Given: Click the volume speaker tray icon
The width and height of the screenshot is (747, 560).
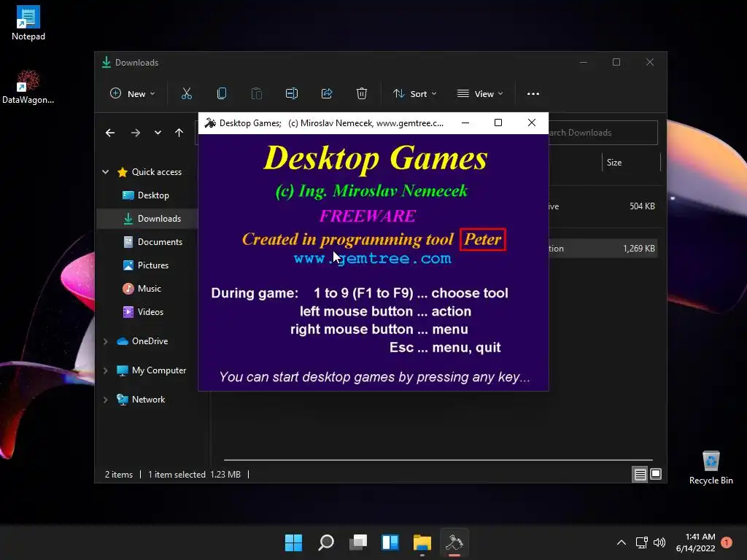Looking at the screenshot, I should (x=659, y=542).
